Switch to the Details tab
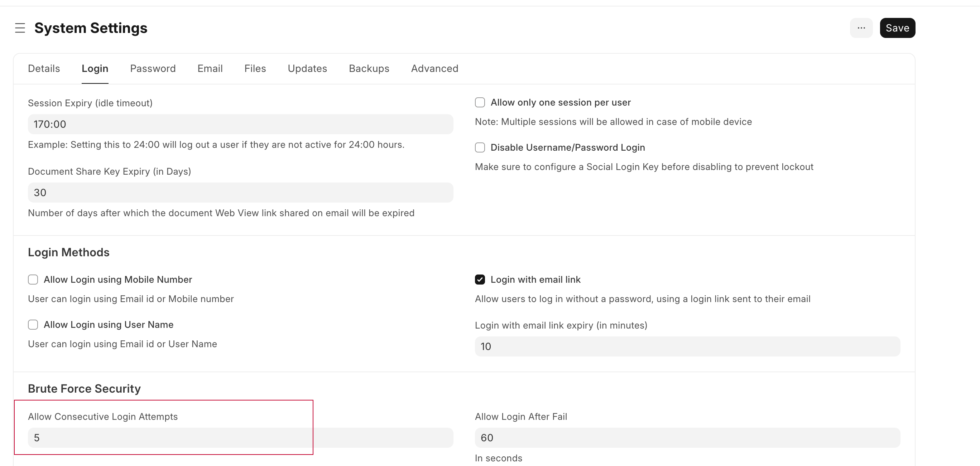 point(44,68)
